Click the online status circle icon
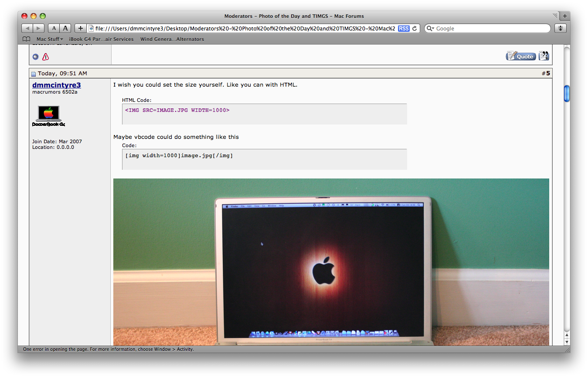588x377 pixels. 36,57
